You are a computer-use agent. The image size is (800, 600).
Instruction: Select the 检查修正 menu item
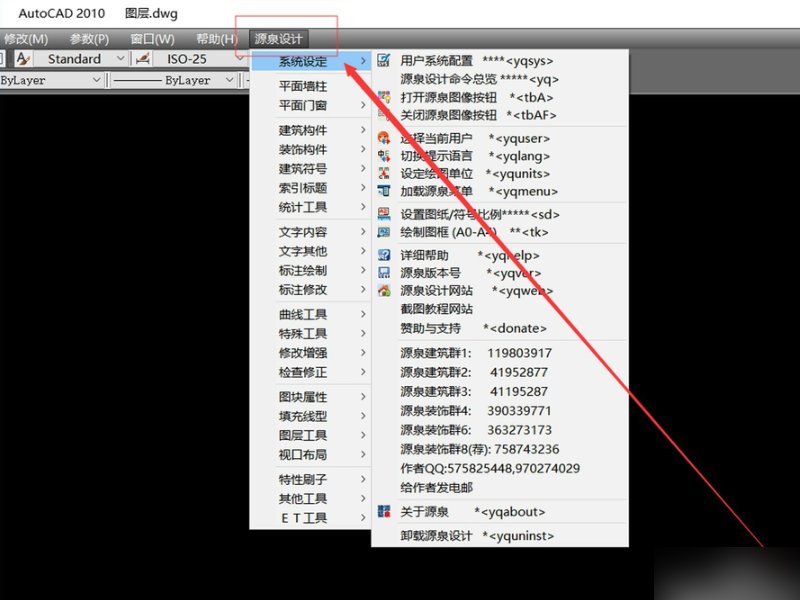click(x=311, y=372)
